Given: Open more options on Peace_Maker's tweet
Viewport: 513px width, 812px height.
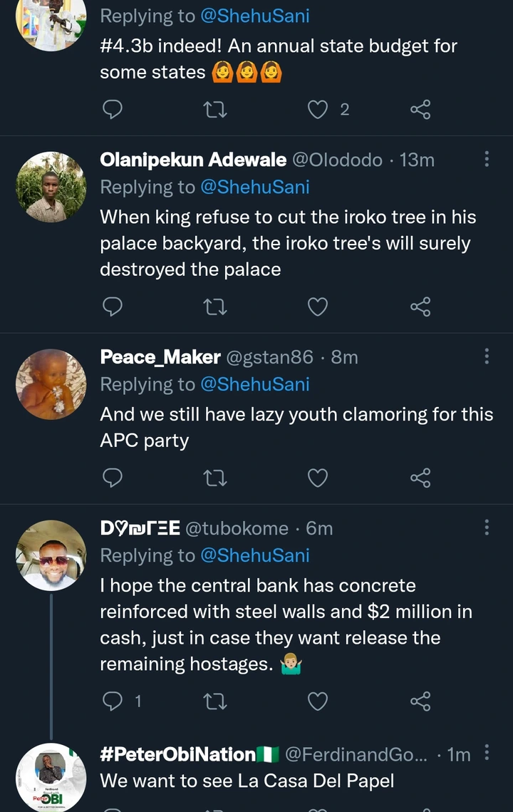Looking at the screenshot, I should coord(487,356).
